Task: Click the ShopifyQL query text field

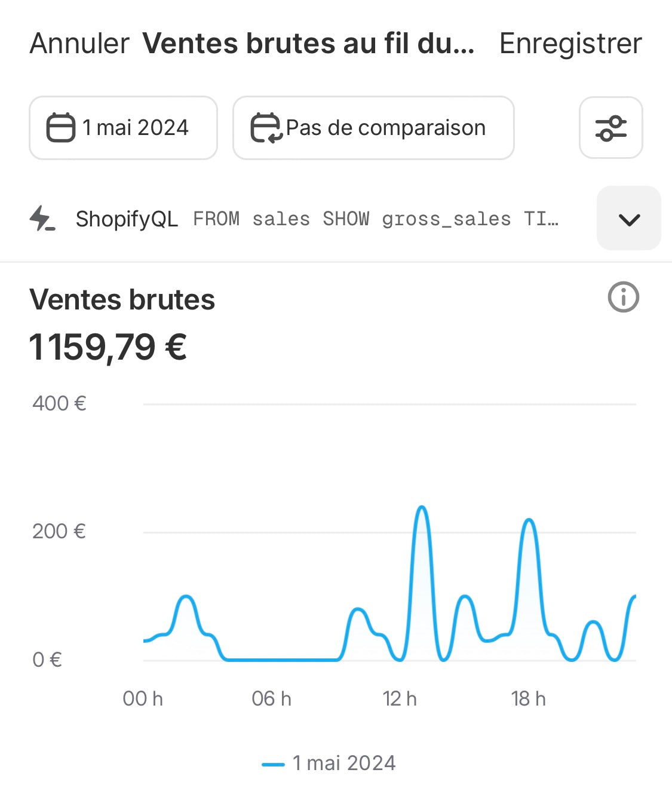Action: [376, 219]
